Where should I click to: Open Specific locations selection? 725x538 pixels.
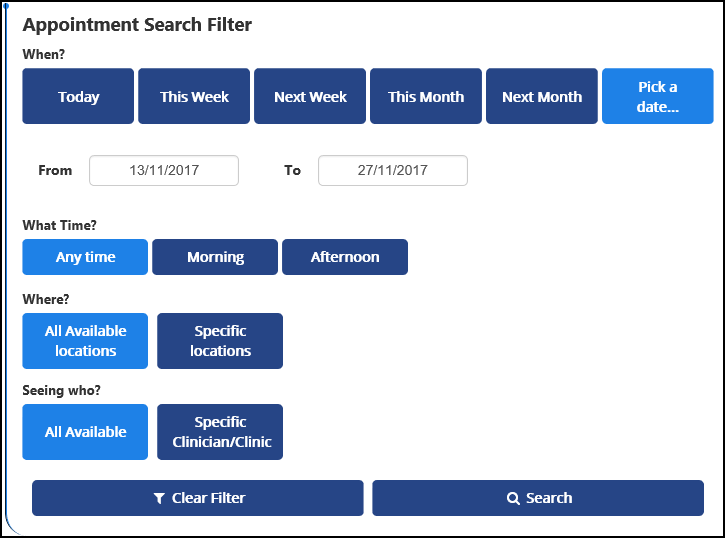220,341
